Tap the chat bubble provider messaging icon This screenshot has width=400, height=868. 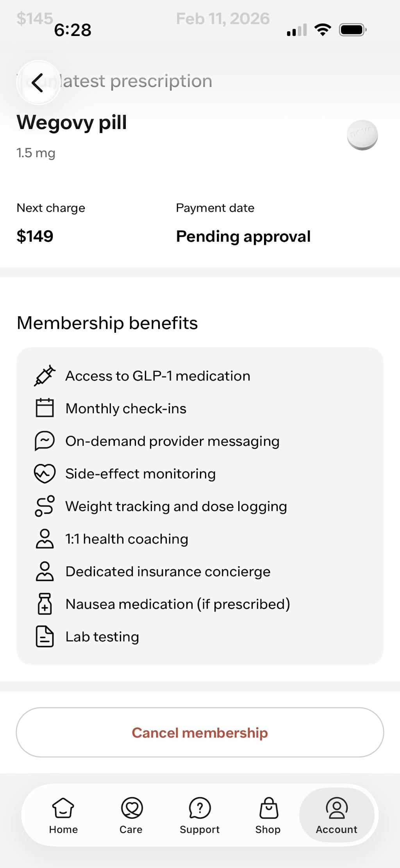click(45, 441)
